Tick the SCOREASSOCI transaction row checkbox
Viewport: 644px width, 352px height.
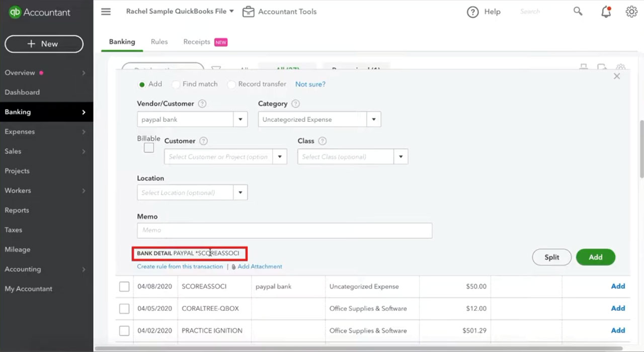[124, 287]
